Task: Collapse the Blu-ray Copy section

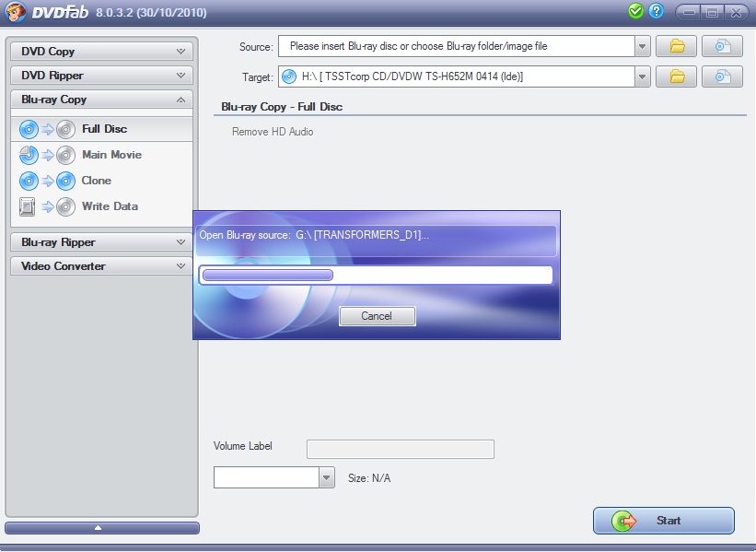Action: coord(101,100)
